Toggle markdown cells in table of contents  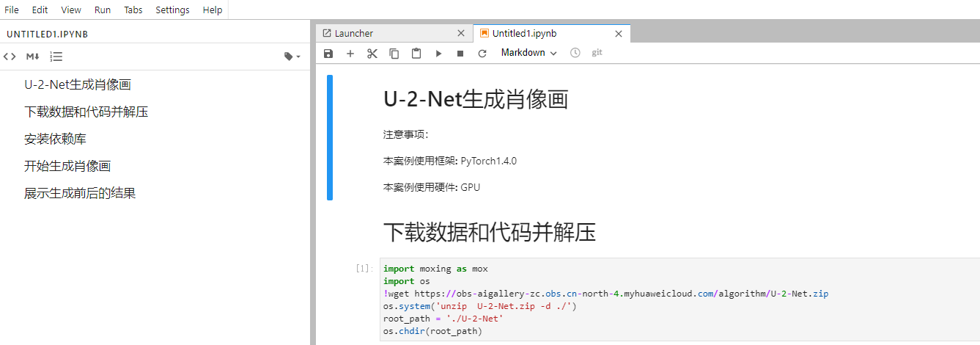point(33,57)
